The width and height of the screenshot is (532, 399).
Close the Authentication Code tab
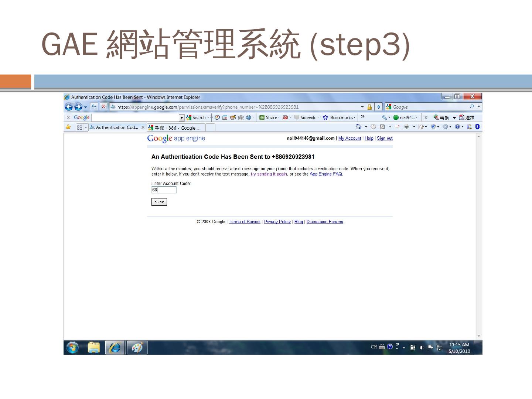(143, 127)
